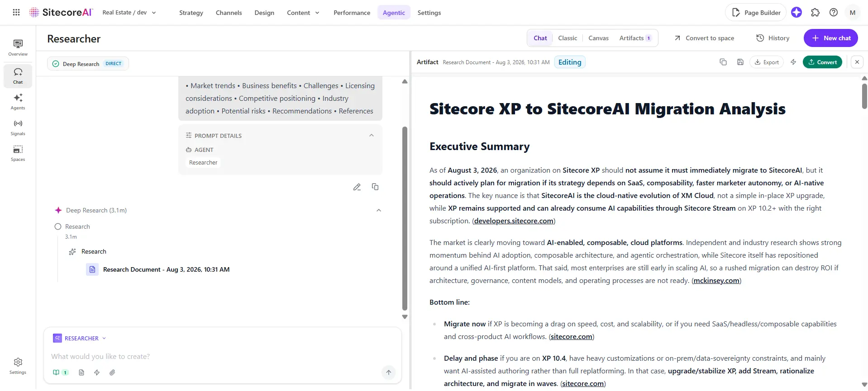The height and width of the screenshot is (391, 868).
Task: Collapse the Deep Research (3.1m) section
Action: coord(379,210)
